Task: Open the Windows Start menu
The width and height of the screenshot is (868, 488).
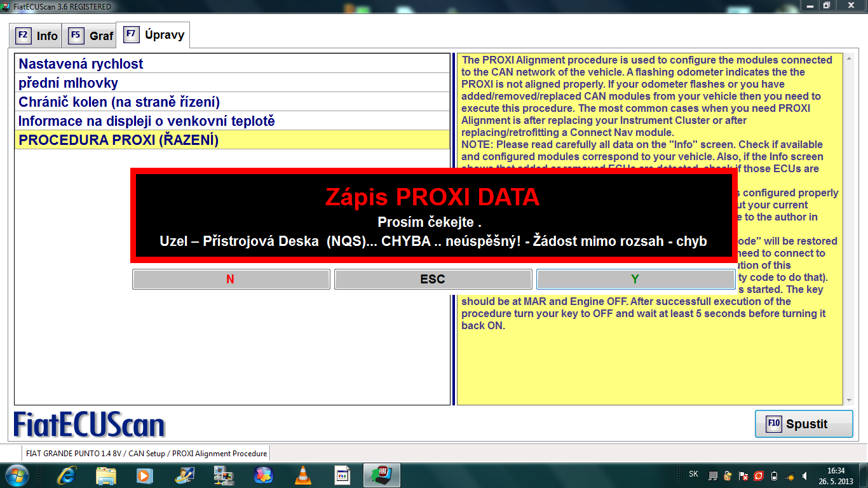Action: click(17, 475)
